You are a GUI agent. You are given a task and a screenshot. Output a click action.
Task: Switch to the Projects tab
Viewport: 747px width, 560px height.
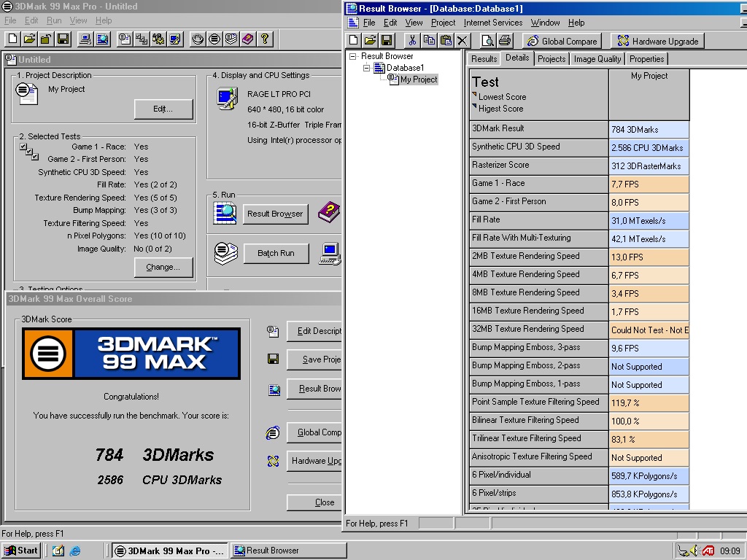click(551, 59)
